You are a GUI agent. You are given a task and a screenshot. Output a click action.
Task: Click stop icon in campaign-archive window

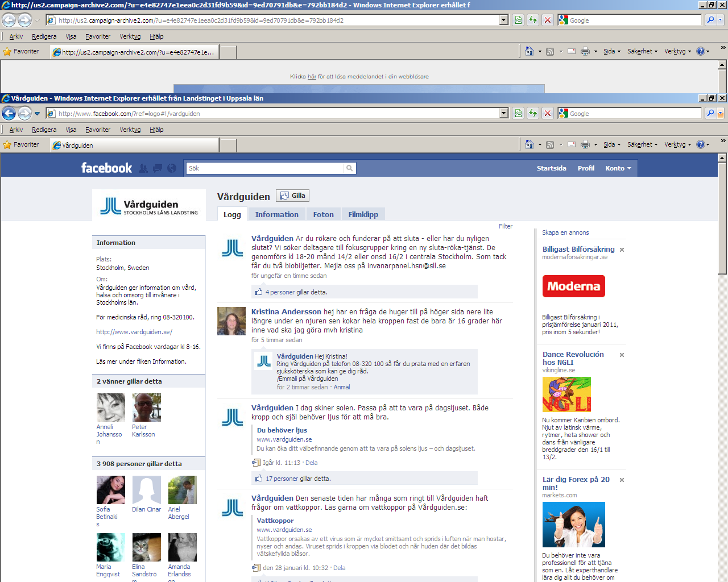(548, 20)
